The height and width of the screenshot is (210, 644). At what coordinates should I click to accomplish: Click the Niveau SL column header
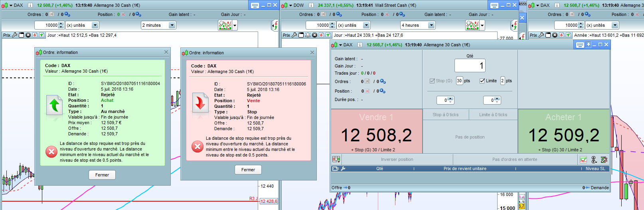point(595,168)
